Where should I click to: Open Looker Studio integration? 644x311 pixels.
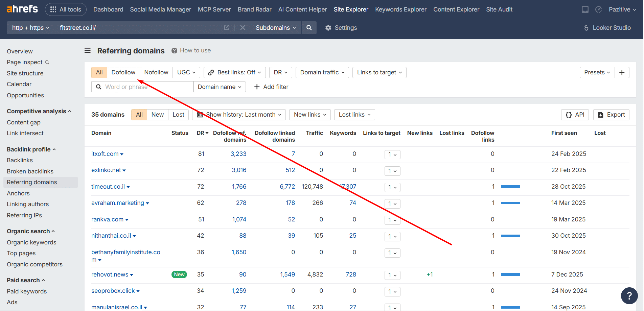[607, 28]
